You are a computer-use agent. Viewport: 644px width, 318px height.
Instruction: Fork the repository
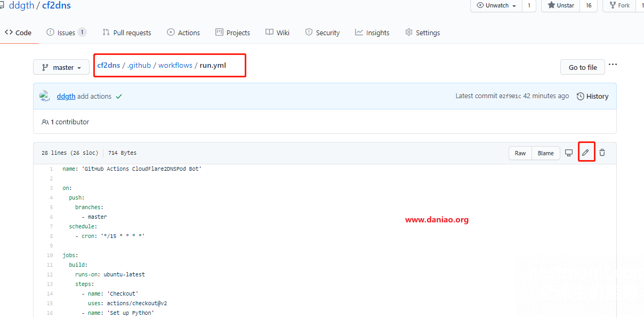pos(619,5)
